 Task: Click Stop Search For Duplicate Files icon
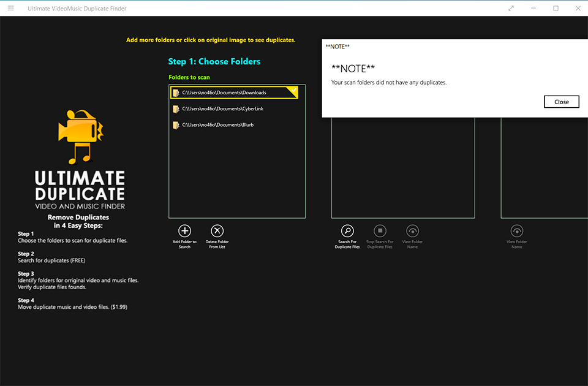point(380,231)
